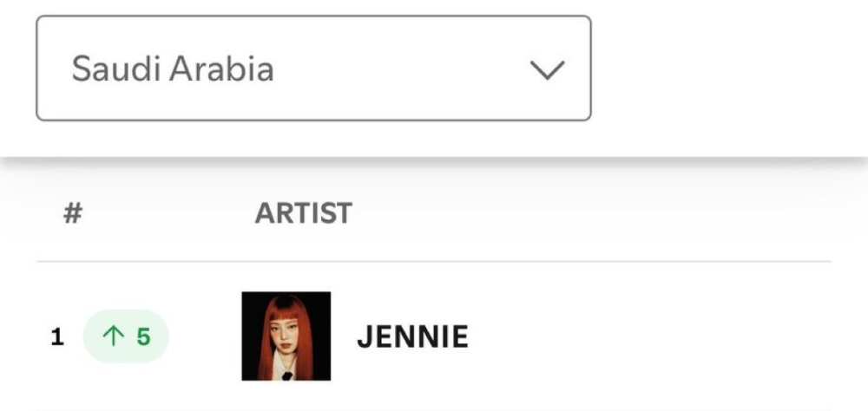The height and width of the screenshot is (411, 868).
Task: Click the Saudi Arabia label text
Action: click(173, 69)
